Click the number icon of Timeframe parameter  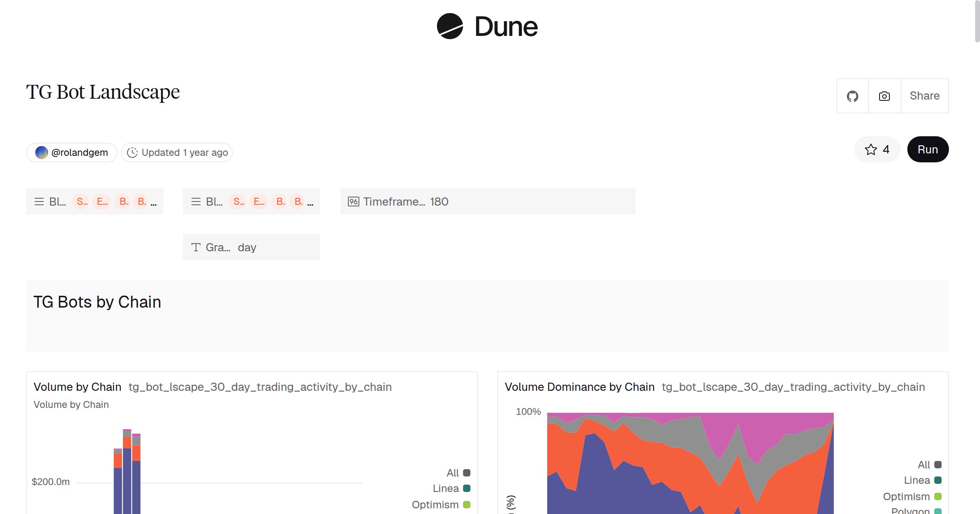[353, 202]
